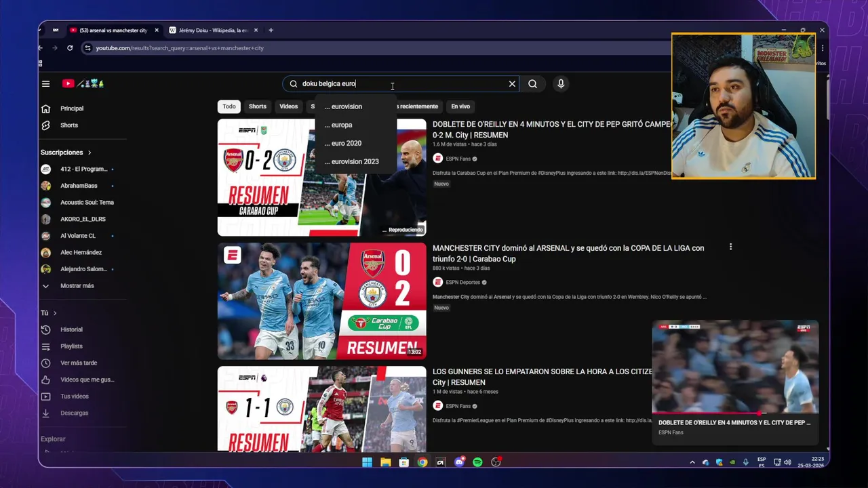Open the 'Alejandro Salom...' subscription
The height and width of the screenshot is (488, 868).
pyautogui.click(x=83, y=269)
